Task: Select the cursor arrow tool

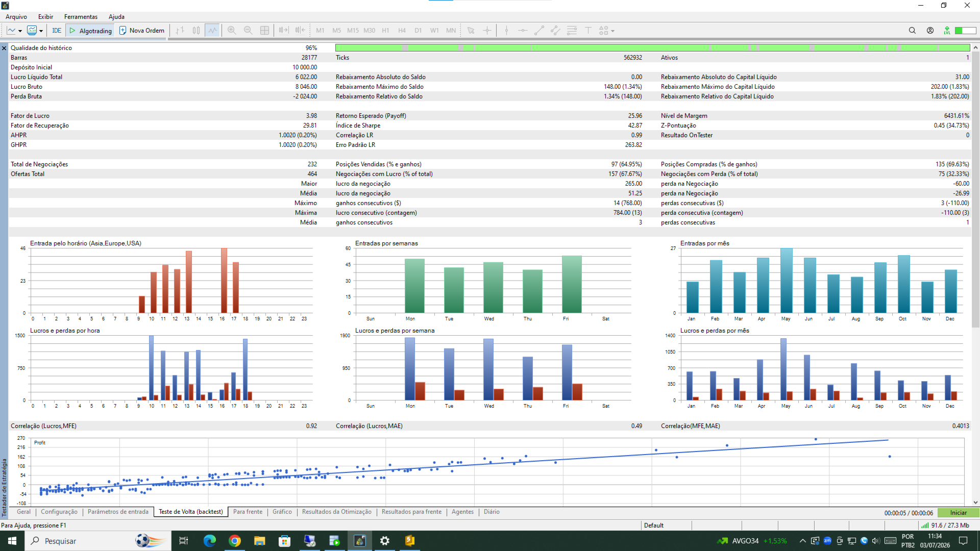Action: pos(471,31)
